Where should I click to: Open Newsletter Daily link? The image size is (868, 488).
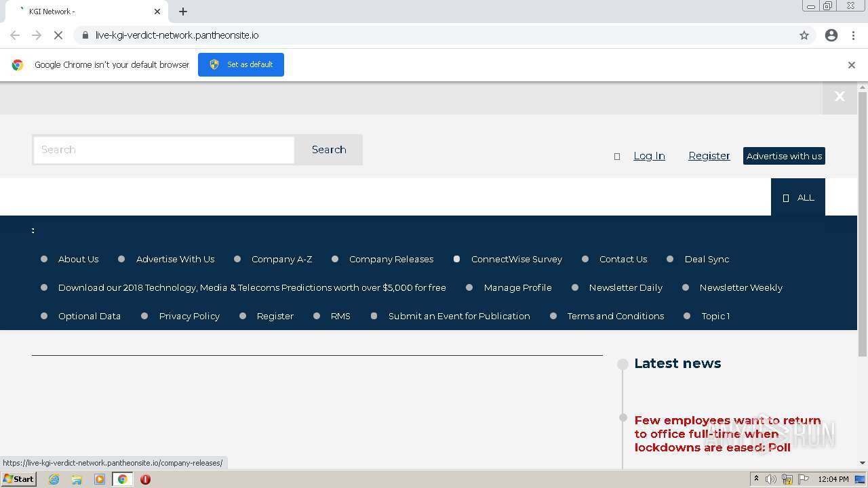click(x=625, y=287)
